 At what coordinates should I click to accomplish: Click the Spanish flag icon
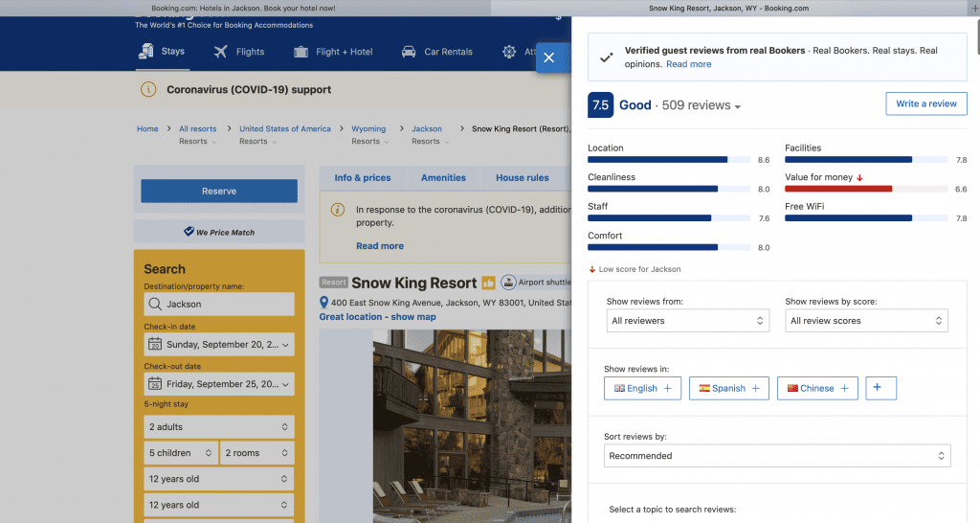[x=704, y=389]
